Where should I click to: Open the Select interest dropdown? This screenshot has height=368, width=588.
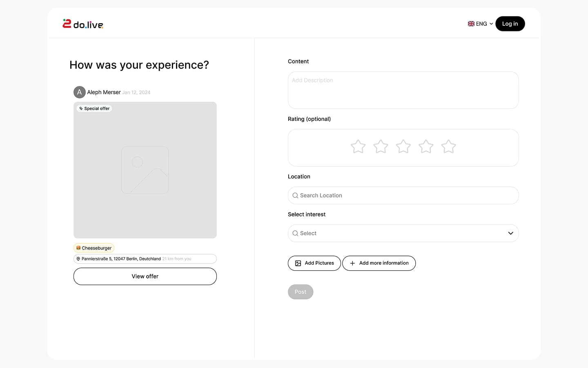pos(403,233)
